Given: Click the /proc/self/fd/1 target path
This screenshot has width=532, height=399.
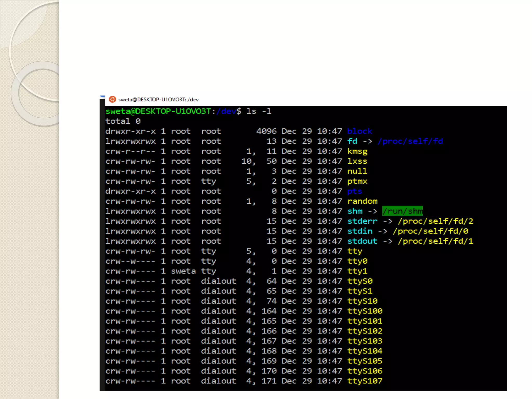Looking at the screenshot, I should (x=435, y=241).
